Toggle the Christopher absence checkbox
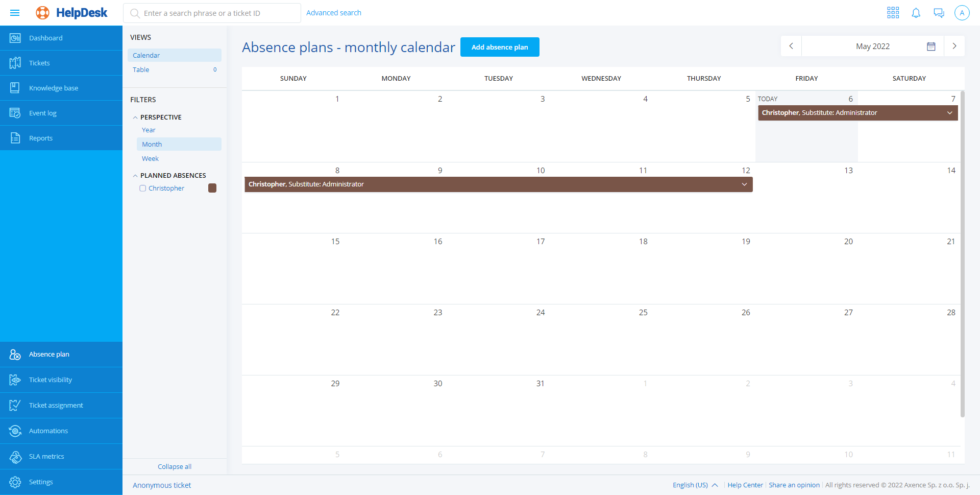Image resolution: width=980 pixels, height=495 pixels. coord(143,188)
